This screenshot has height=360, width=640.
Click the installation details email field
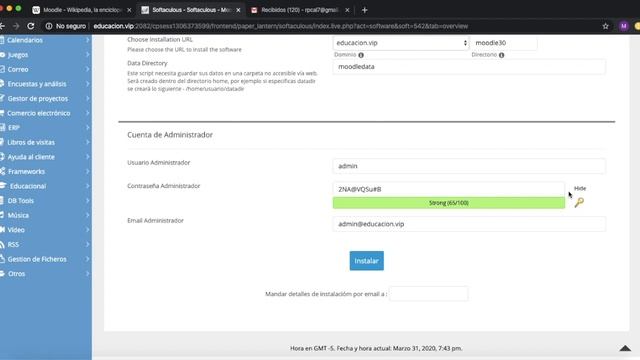point(429,294)
